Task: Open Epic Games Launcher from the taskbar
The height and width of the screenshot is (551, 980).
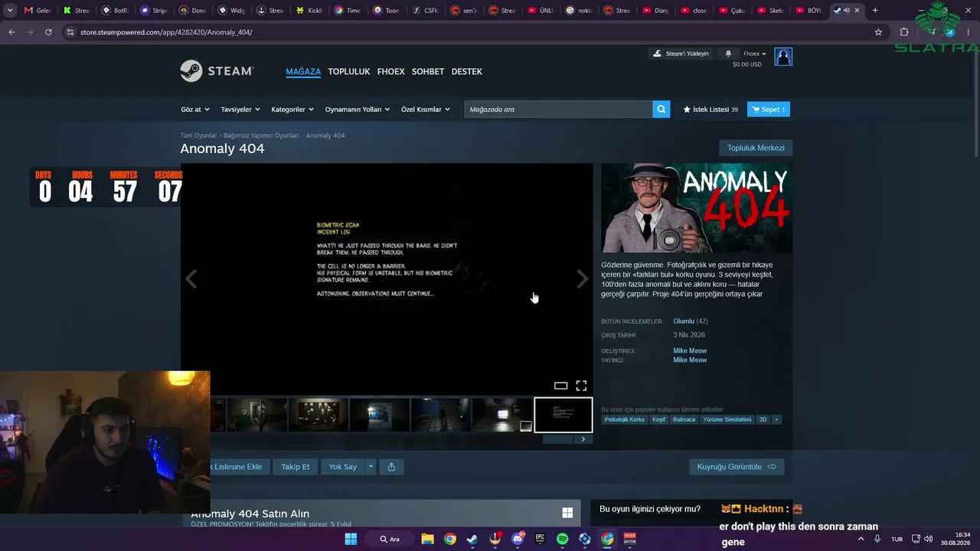Action: 540,539
